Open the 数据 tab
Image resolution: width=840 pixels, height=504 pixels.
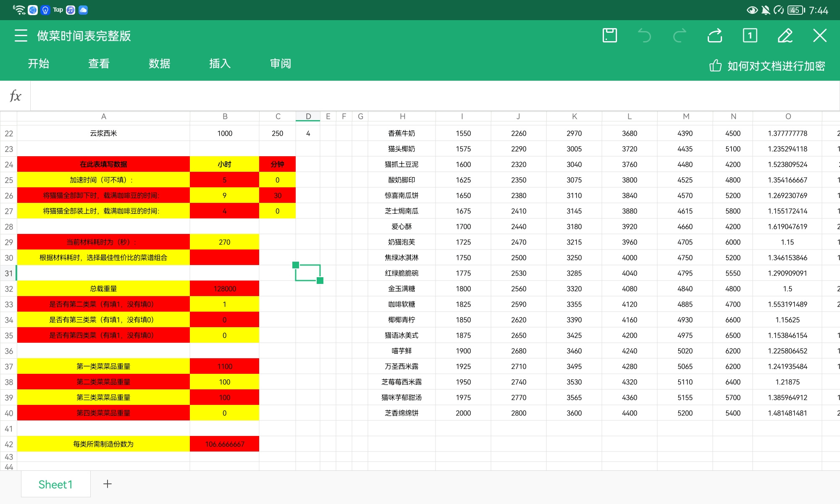[160, 64]
